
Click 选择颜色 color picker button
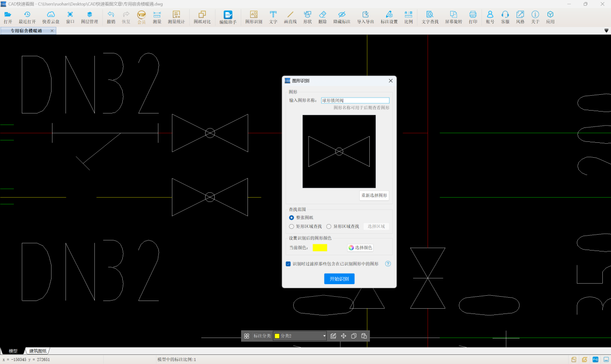pos(360,248)
